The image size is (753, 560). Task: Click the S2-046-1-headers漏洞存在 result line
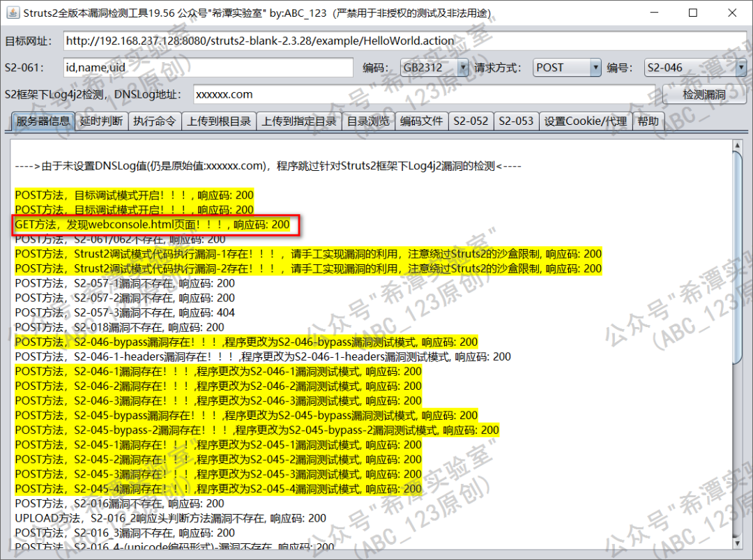click(x=263, y=357)
